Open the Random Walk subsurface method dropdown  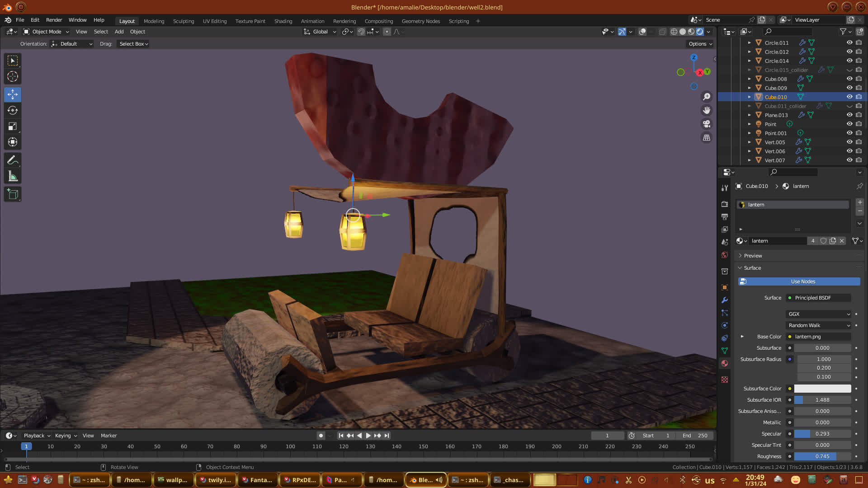(819, 325)
